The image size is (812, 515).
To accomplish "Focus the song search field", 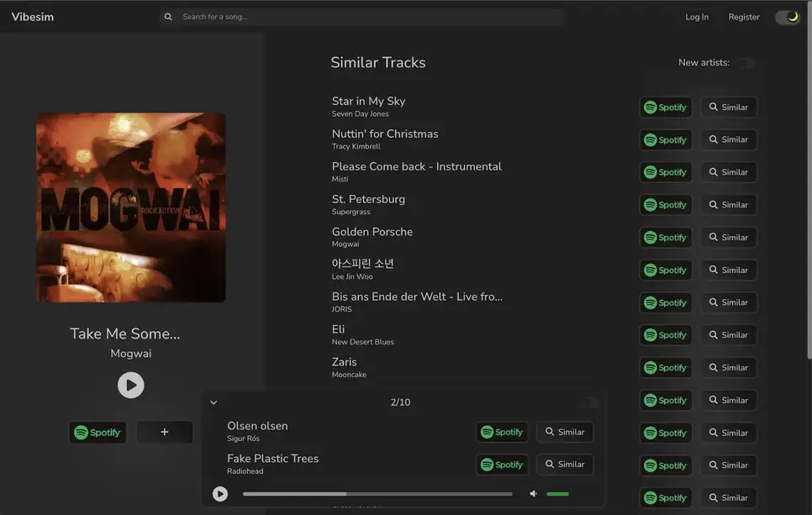I will click(x=361, y=17).
